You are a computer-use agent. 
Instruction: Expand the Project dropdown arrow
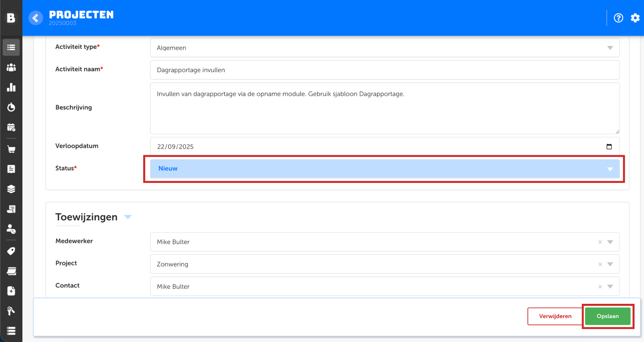610,264
